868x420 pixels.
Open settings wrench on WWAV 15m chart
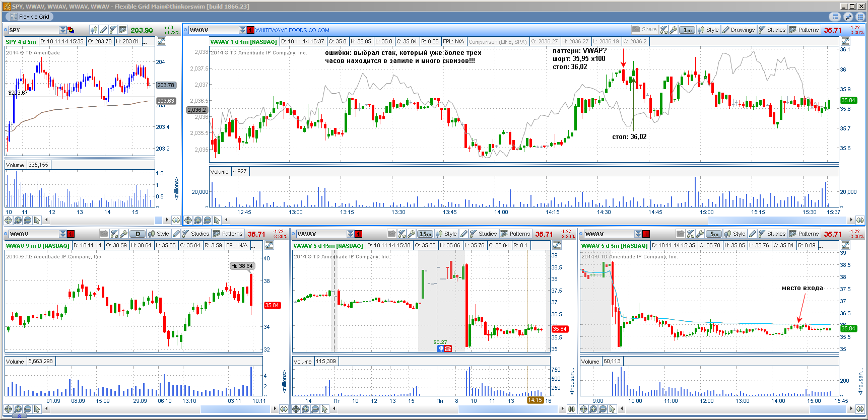pos(411,234)
